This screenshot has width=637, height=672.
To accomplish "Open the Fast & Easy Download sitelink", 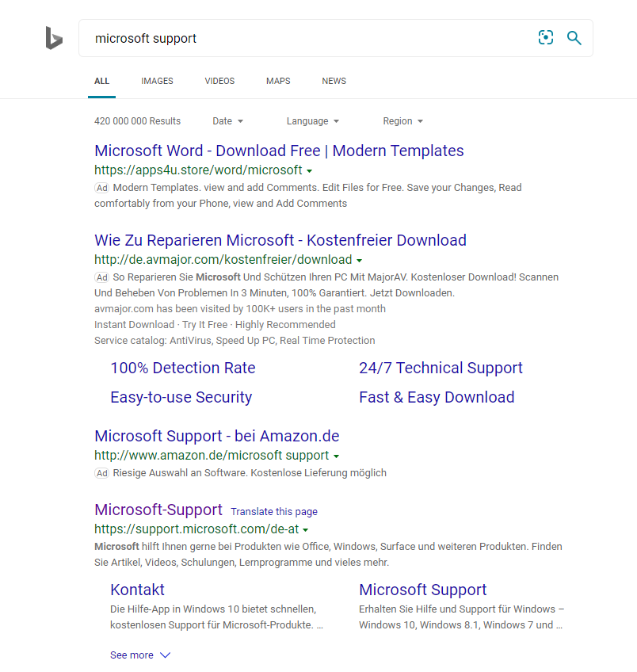I will point(437,397).
